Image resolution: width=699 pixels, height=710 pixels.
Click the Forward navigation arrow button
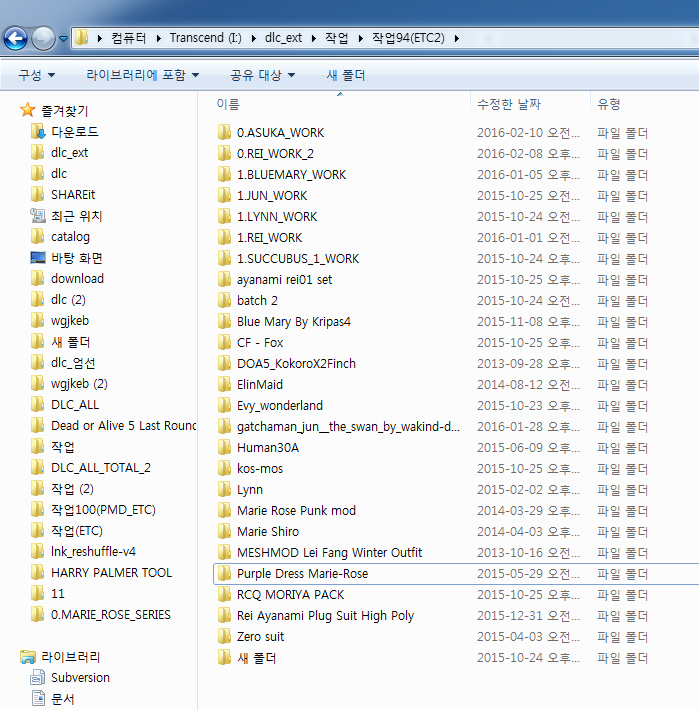point(44,39)
